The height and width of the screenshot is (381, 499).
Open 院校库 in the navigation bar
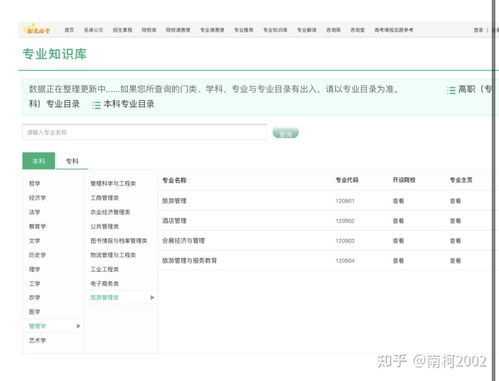pos(149,30)
